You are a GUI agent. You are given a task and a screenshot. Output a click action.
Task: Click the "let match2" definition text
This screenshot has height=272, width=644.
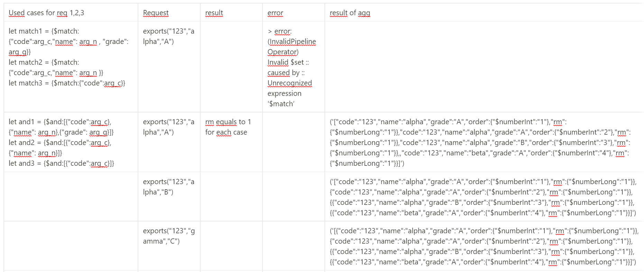(x=44, y=62)
